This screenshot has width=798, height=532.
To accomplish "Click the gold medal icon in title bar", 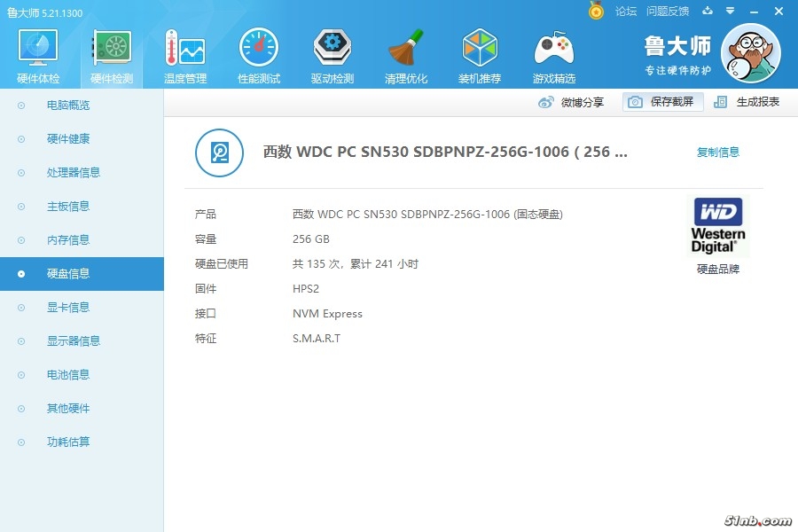I will click(596, 10).
